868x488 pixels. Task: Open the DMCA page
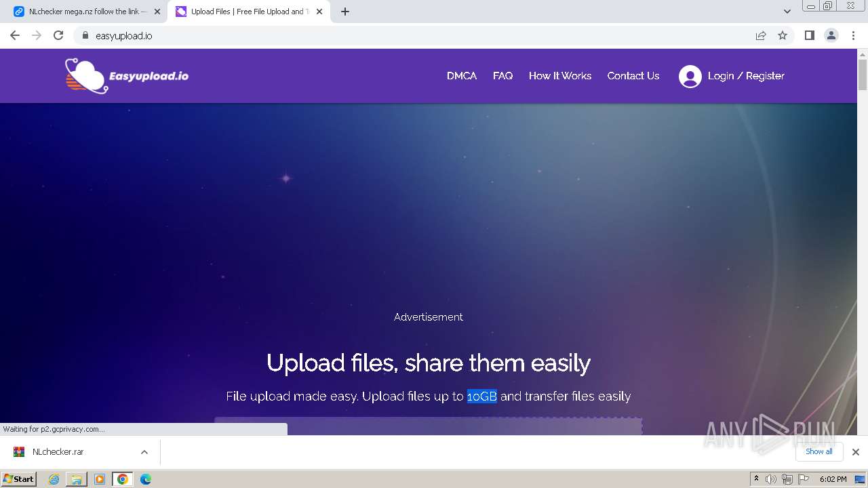click(x=462, y=76)
